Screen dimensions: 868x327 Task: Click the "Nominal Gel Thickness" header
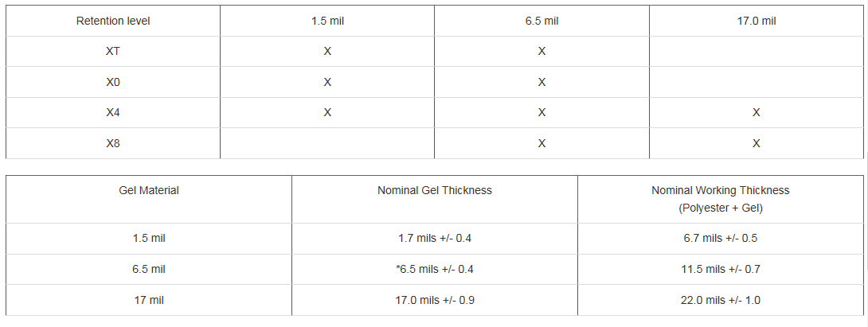click(x=435, y=190)
